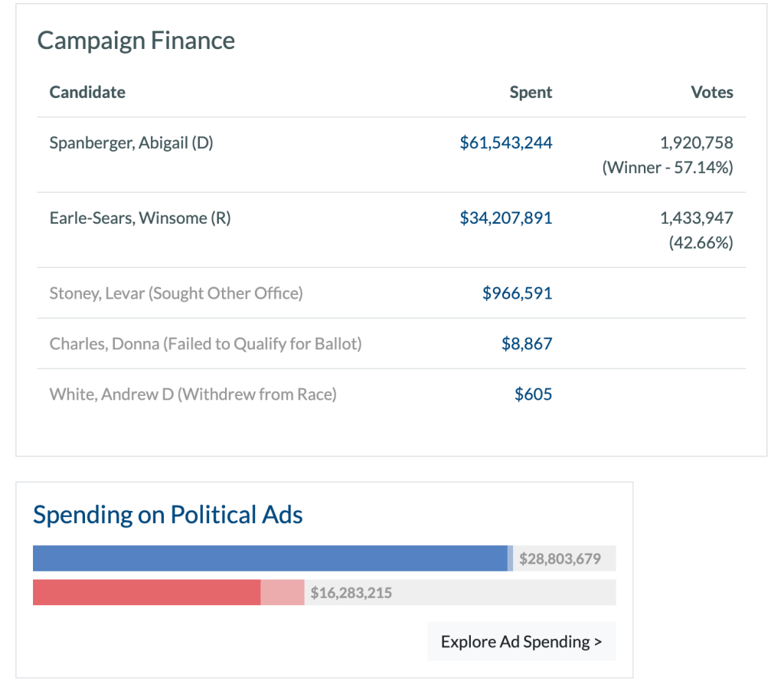Image resolution: width=784 pixels, height=697 pixels.
Task: Select the Earle-Sears, Winsome (R) name
Action: (x=140, y=218)
